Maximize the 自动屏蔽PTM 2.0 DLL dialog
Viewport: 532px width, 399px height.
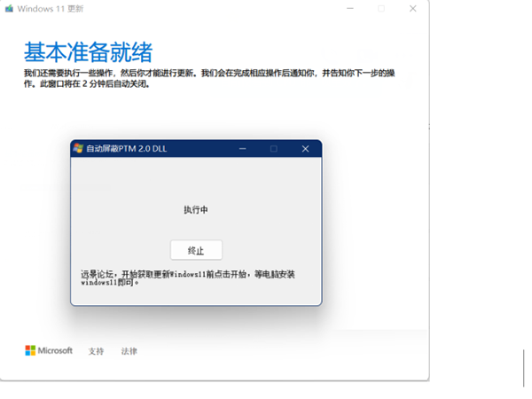point(274,149)
